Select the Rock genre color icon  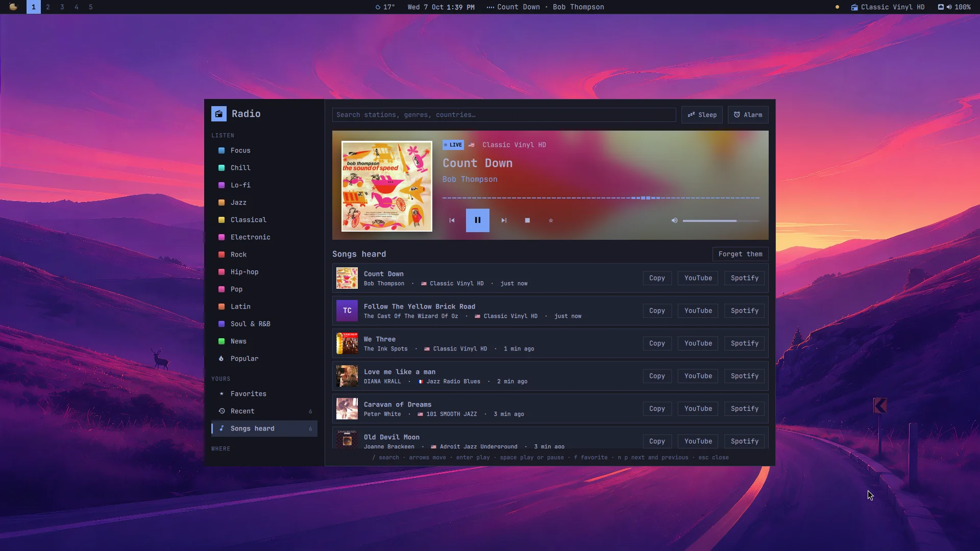pos(222,255)
